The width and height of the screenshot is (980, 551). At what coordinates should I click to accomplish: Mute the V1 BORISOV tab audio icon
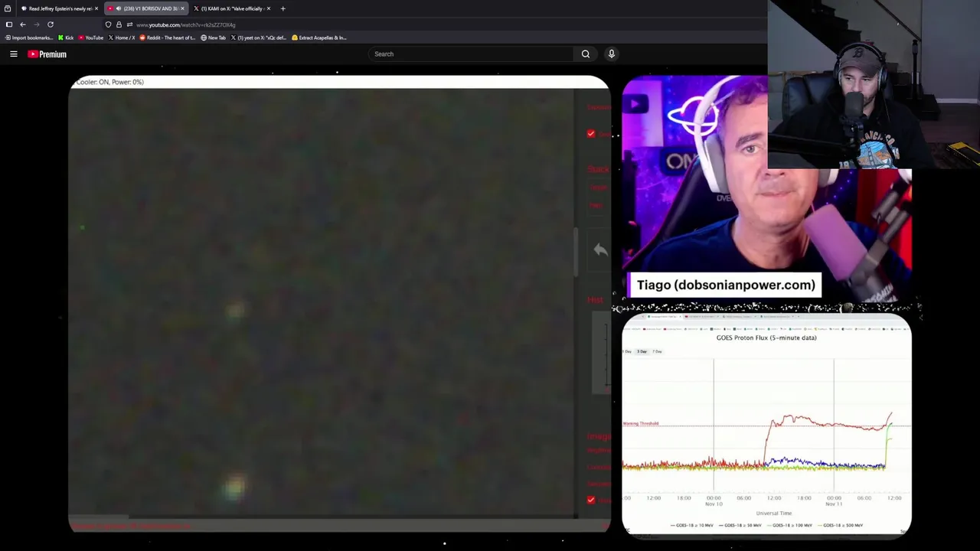coord(119,8)
